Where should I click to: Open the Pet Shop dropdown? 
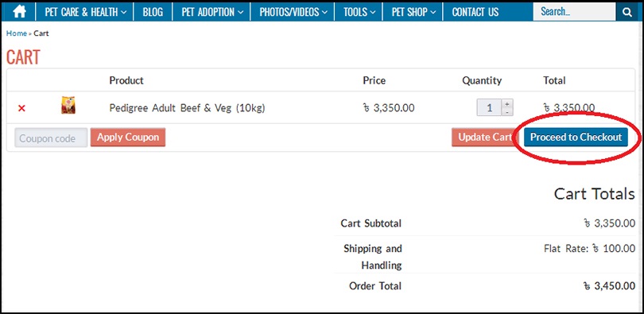coord(413,12)
